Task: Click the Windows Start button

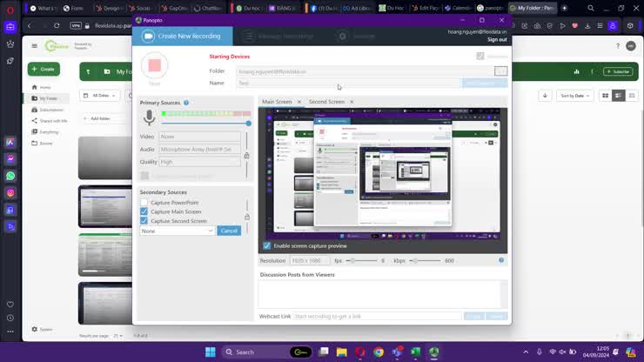Action: pyautogui.click(x=211, y=352)
